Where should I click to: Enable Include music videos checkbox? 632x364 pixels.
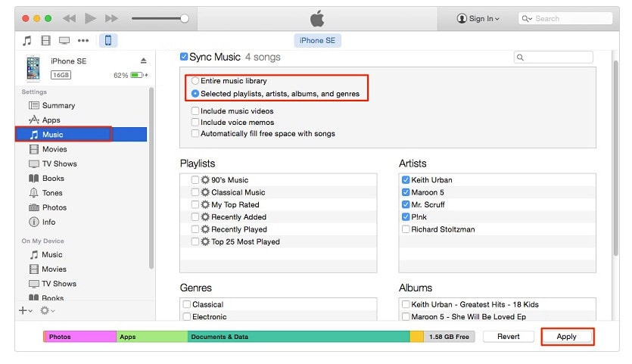[195, 110]
